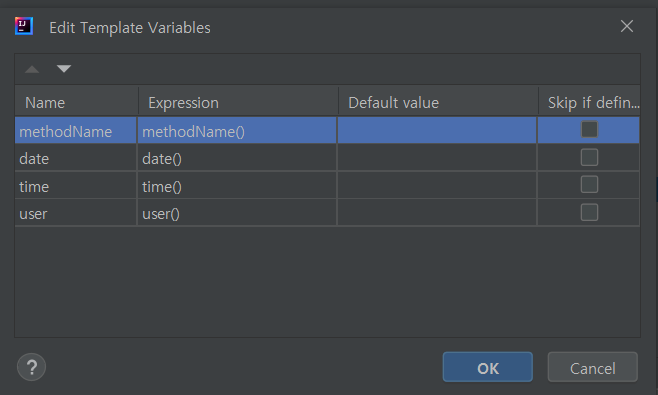Confirm with the OK button
The width and height of the screenshot is (658, 395).
(x=488, y=367)
